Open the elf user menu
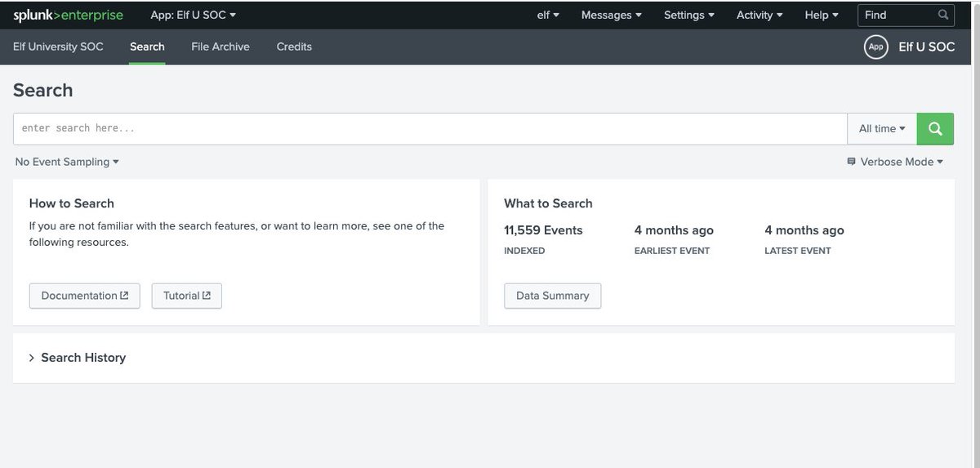This screenshot has height=468, width=980. [x=548, y=15]
